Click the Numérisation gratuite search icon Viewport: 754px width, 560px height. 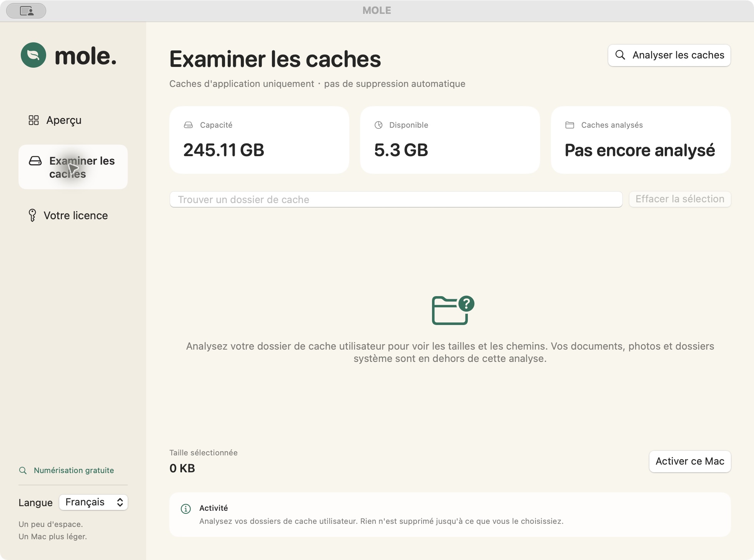pos(23,470)
